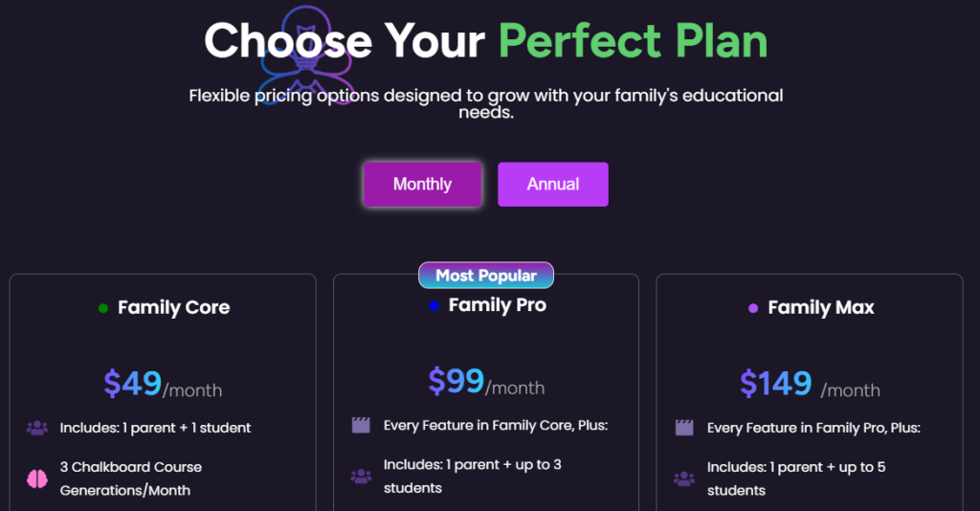The image size is (980, 511).
Task: Click the Choose Your Perfect Plan heading
Action: point(486,41)
